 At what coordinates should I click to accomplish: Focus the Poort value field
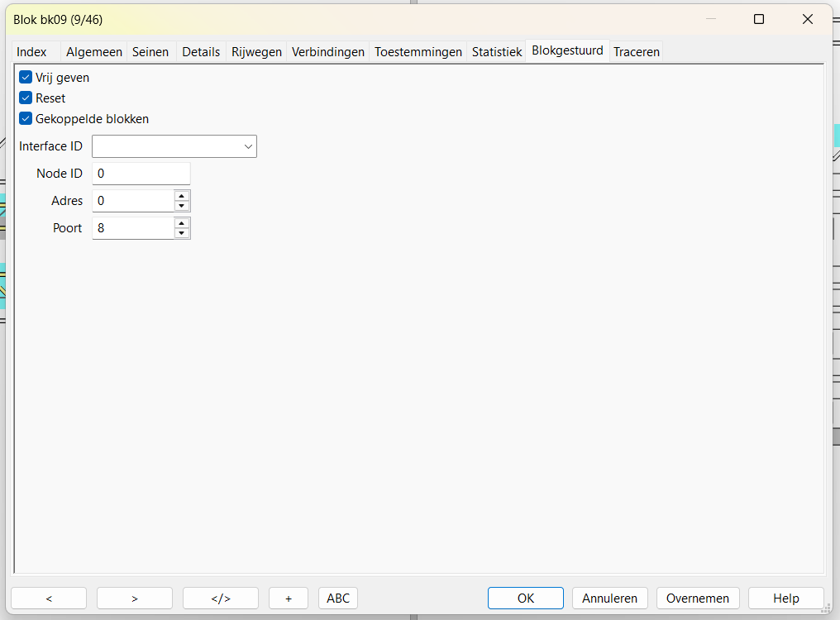tap(133, 228)
